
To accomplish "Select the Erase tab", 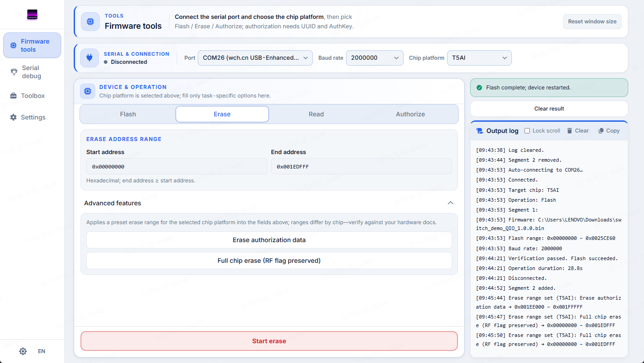I will (x=222, y=114).
